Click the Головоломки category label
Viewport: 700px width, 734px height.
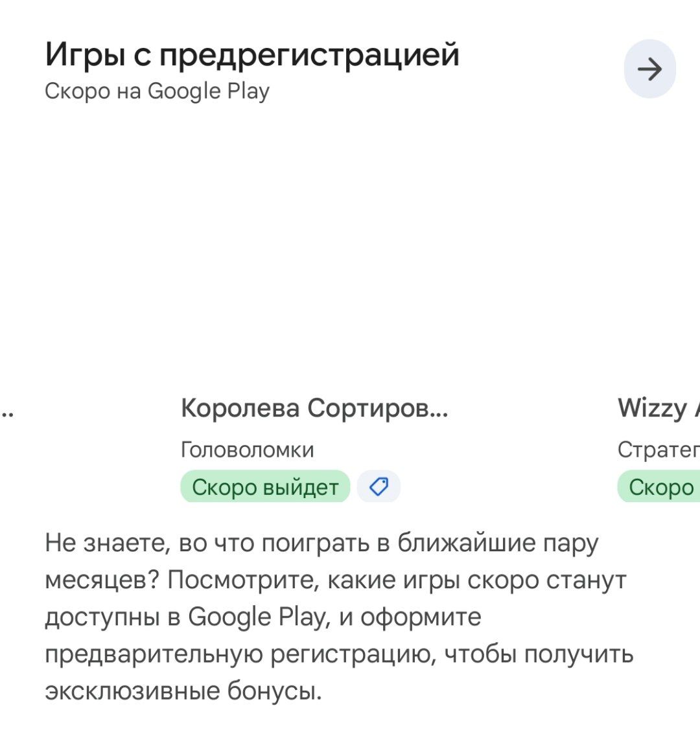[x=247, y=450]
